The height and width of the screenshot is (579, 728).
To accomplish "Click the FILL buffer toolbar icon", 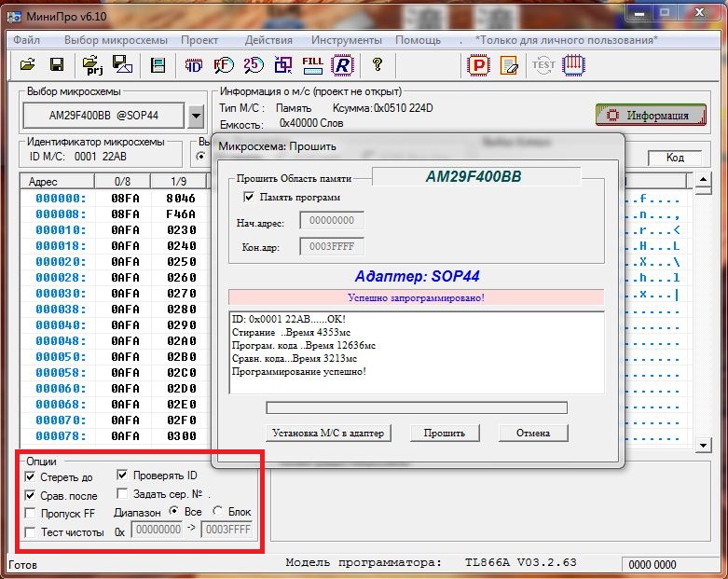I will click(x=312, y=64).
